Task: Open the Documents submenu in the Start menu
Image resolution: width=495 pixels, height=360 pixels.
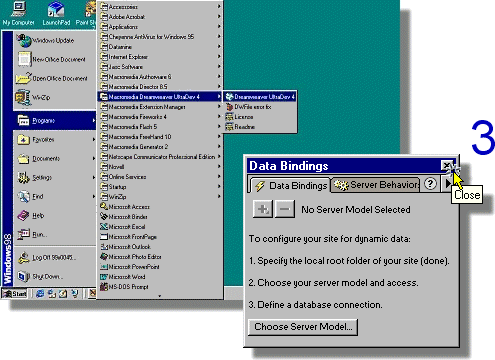Action: [x=54, y=159]
